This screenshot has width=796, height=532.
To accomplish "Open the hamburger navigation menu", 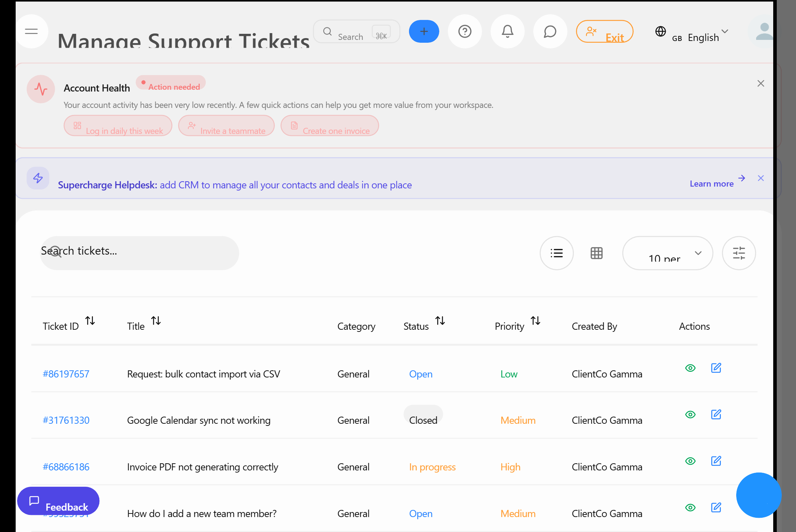I will [x=31, y=31].
